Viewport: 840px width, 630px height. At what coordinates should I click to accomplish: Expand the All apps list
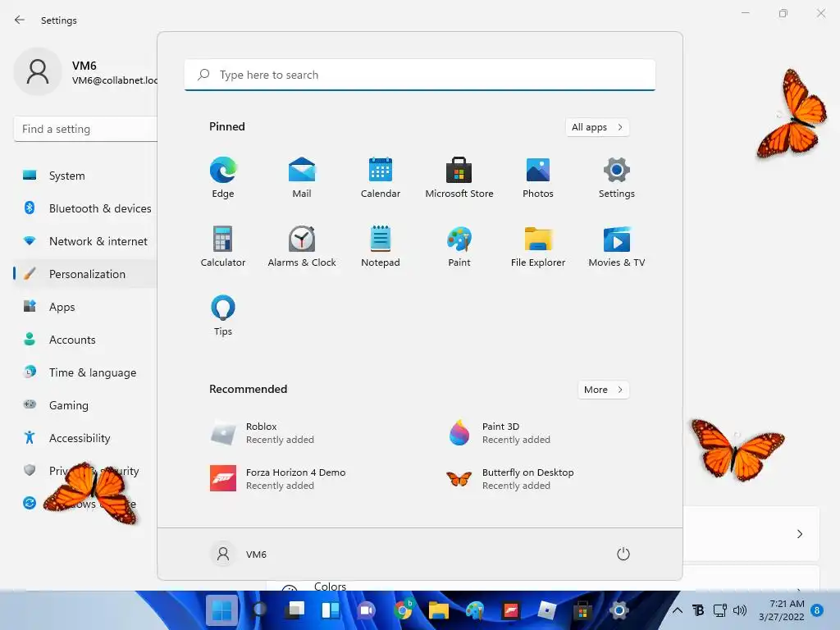pyautogui.click(x=597, y=127)
